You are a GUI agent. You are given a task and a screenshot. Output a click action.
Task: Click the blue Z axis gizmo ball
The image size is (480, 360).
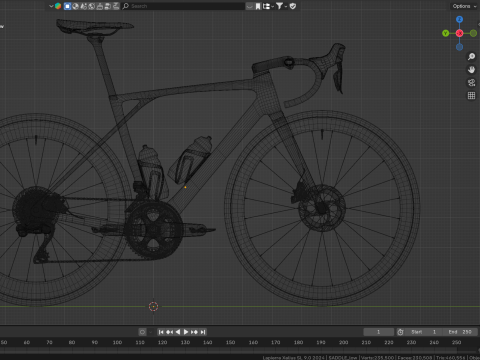(x=460, y=19)
